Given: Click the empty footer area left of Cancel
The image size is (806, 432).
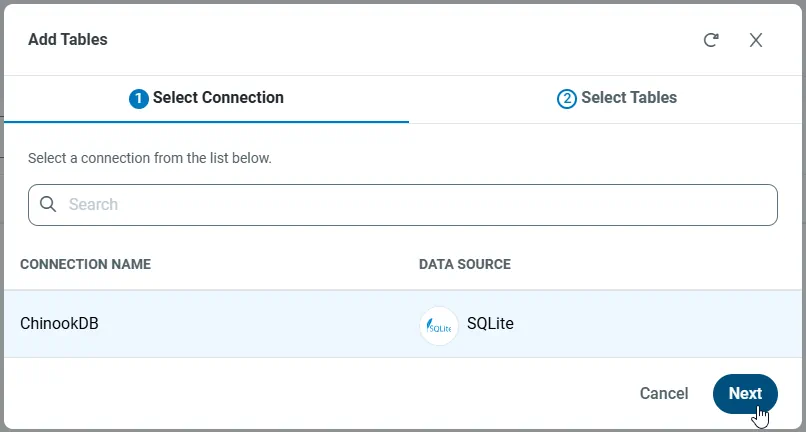Looking at the screenshot, I should (300, 393).
